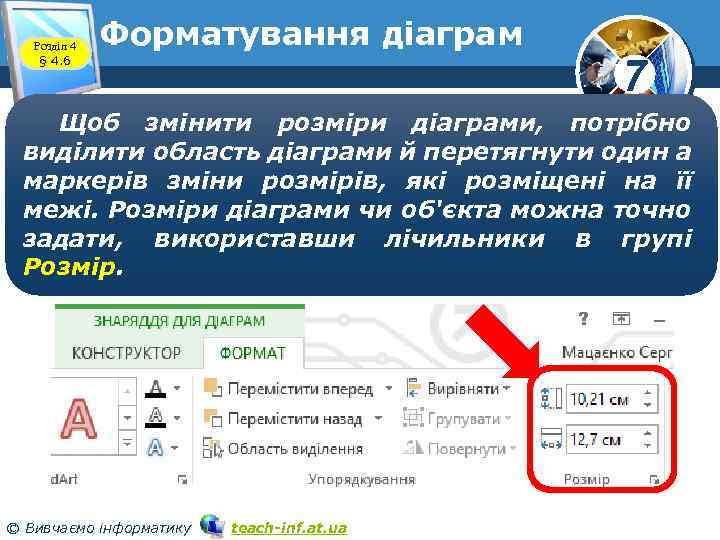The image size is (720, 540).
Task: Click the globe icon beside the website link
Action: (213, 526)
